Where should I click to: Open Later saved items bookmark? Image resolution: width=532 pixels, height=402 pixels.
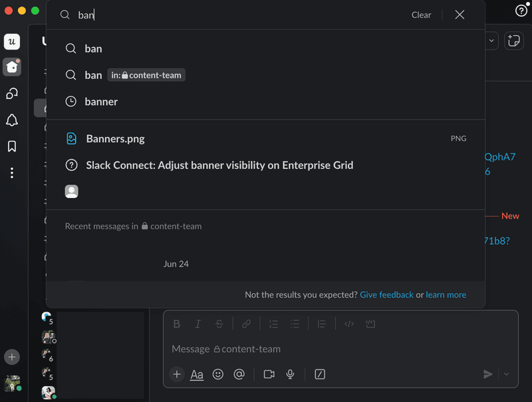(x=12, y=146)
